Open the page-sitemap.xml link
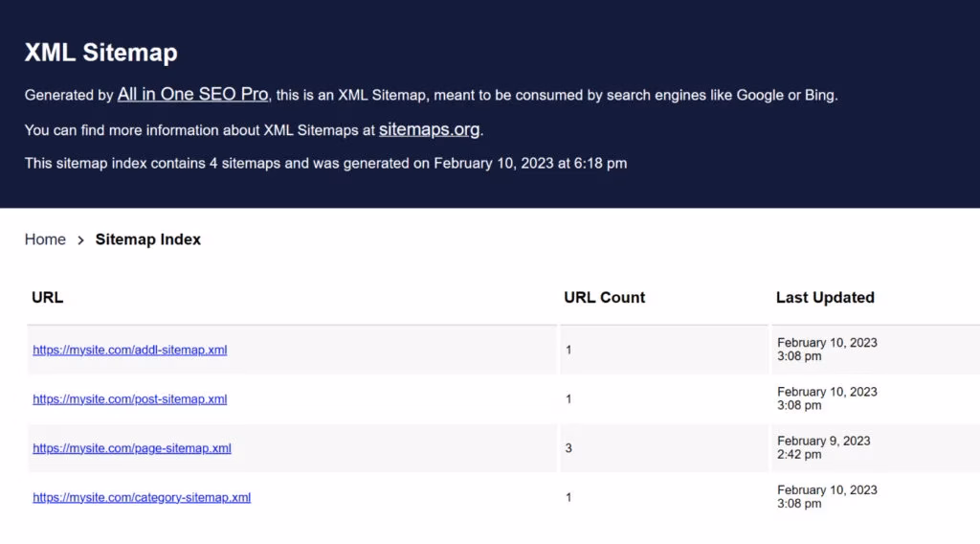 pos(132,448)
